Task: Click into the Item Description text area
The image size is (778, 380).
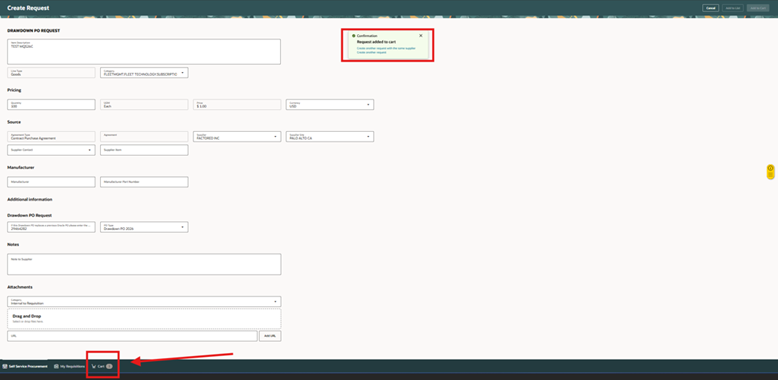Action: tap(144, 52)
